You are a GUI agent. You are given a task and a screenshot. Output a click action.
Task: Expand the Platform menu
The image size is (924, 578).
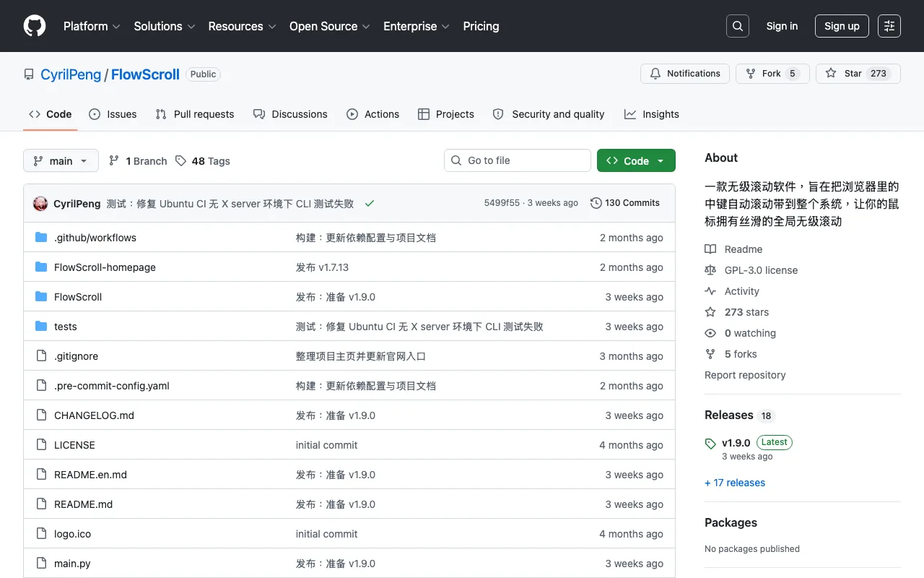[x=92, y=26]
